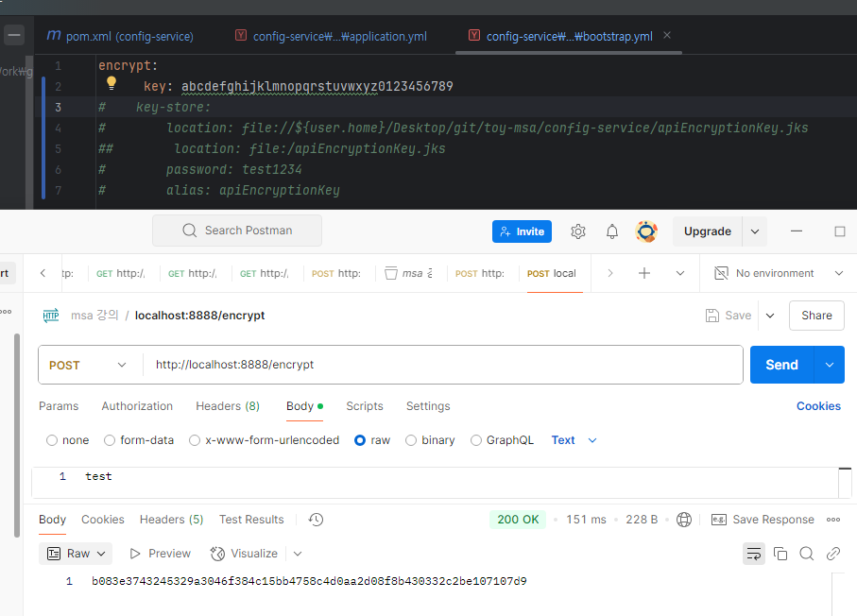The height and width of the screenshot is (616, 857).
Task: Click the Search Postman field
Action: pyautogui.click(x=237, y=231)
